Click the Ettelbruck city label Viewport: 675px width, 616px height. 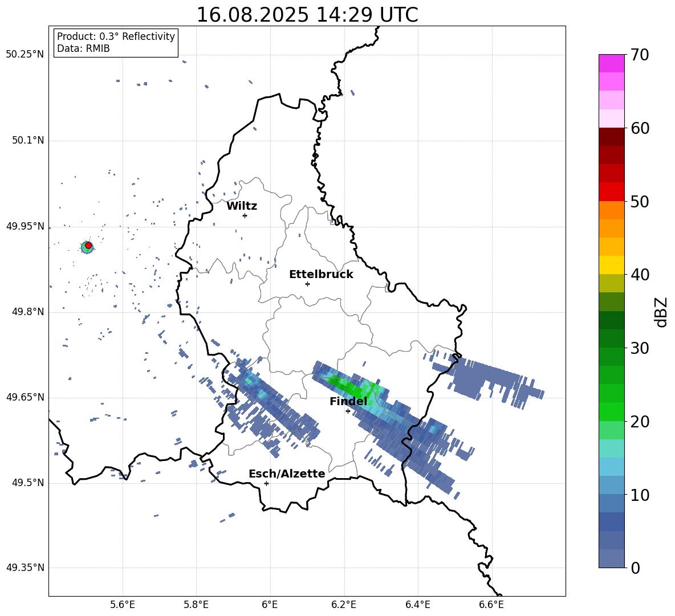tap(321, 275)
